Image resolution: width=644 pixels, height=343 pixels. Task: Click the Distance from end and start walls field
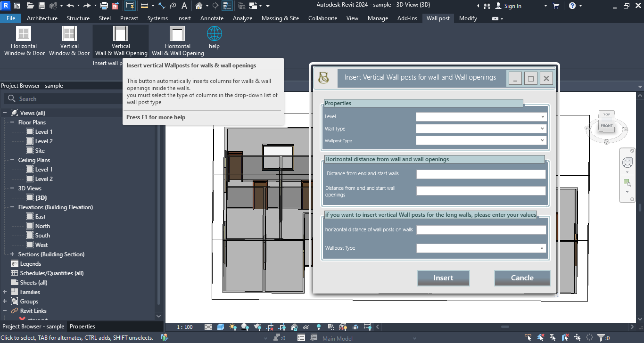[x=481, y=174]
